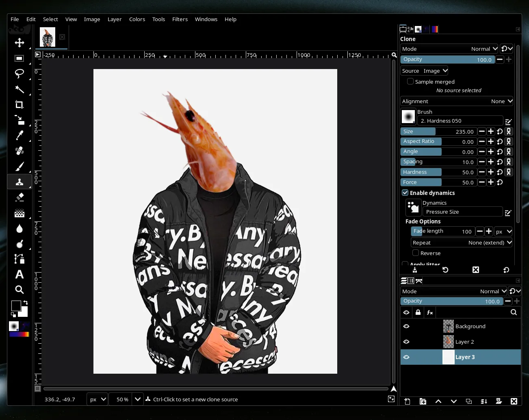The width and height of the screenshot is (529, 420).
Task: Activate the Free Select lasso tool
Action: (19, 74)
